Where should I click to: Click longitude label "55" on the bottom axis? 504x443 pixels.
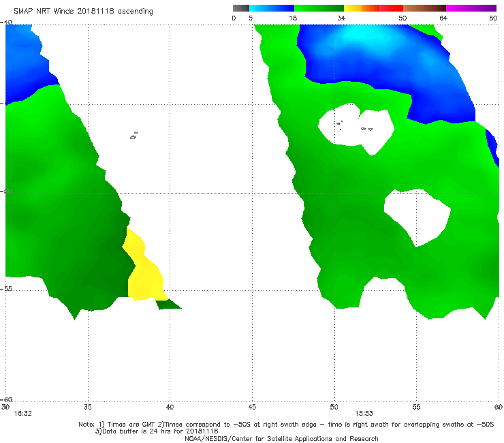416,407
